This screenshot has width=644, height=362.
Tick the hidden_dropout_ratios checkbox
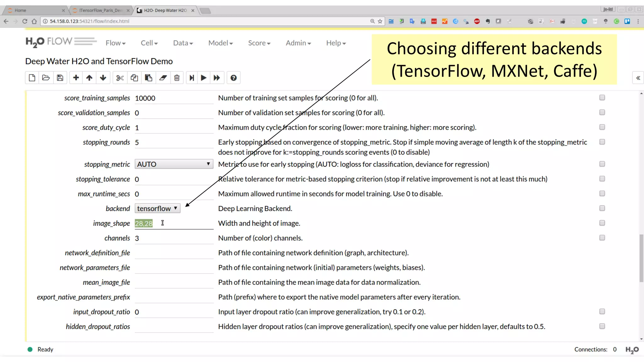point(602,326)
